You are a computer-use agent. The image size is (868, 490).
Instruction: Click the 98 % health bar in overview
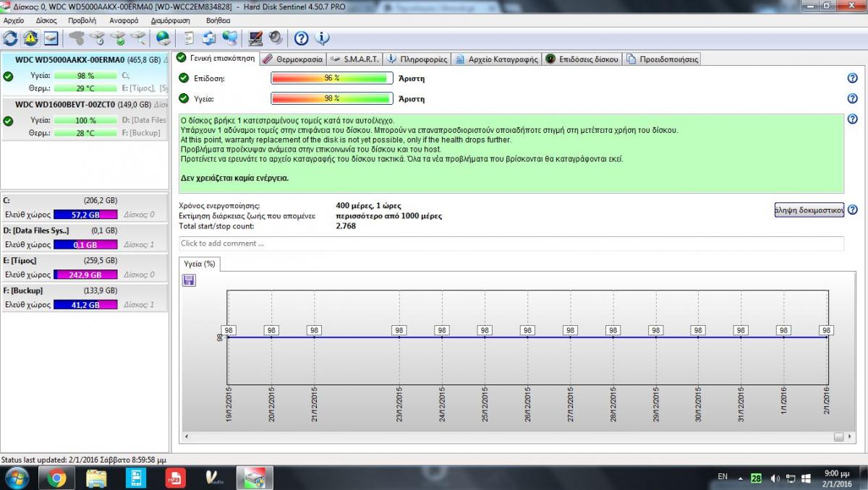point(332,98)
